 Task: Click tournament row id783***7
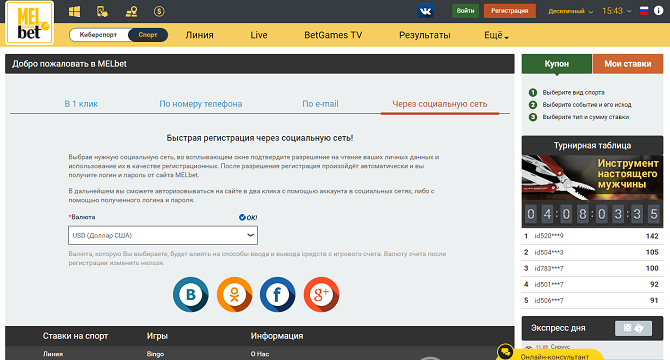click(592, 268)
